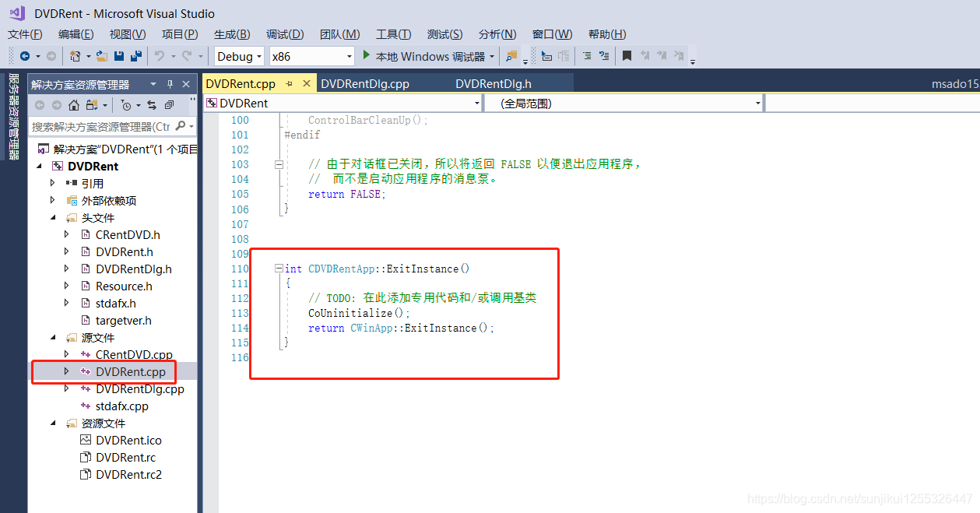This screenshot has width=980, height=513.
Task: Click the switch views icon in Solution Explorer
Action: click(x=92, y=105)
